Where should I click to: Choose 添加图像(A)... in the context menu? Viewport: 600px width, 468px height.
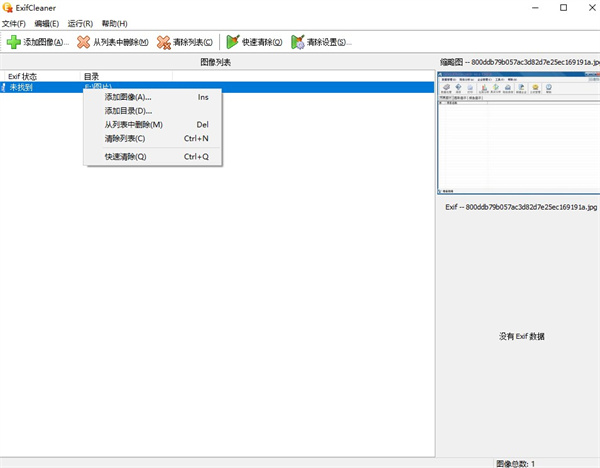(128, 97)
